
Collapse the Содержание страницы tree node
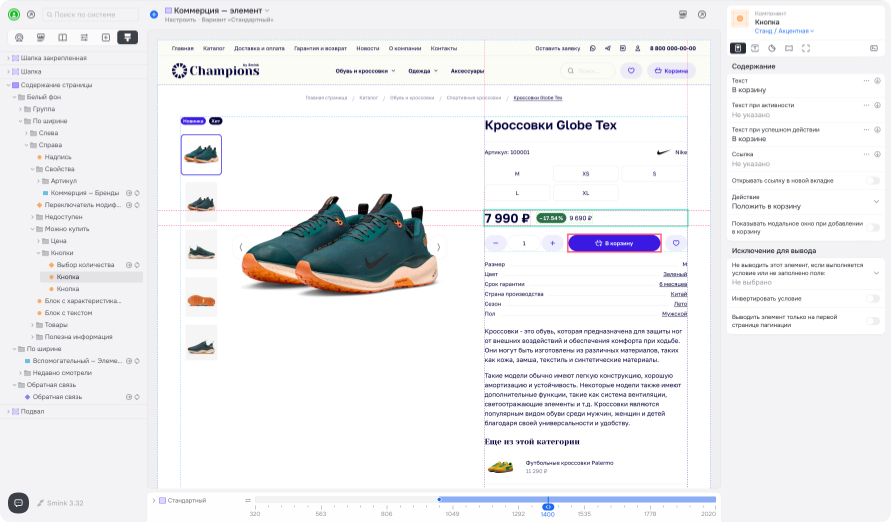pyautogui.click(x=9, y=85)
